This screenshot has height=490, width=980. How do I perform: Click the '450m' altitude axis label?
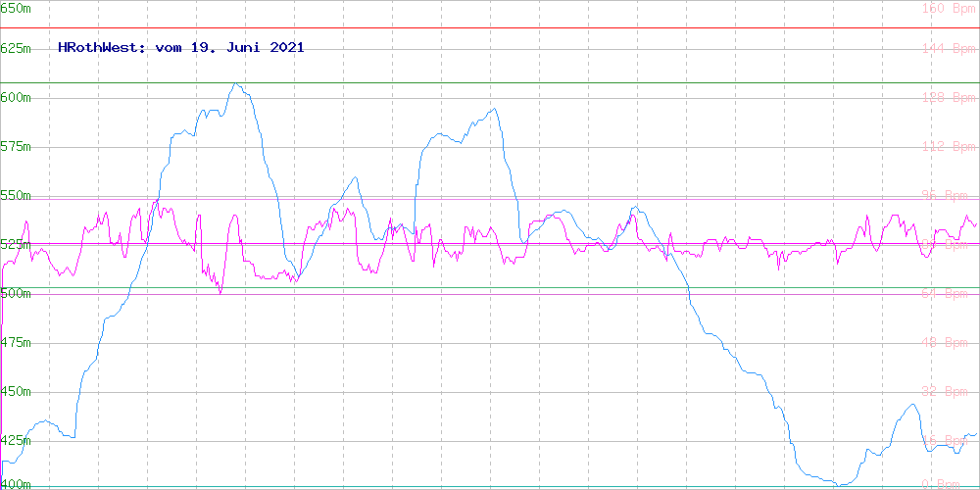[16, 392]
